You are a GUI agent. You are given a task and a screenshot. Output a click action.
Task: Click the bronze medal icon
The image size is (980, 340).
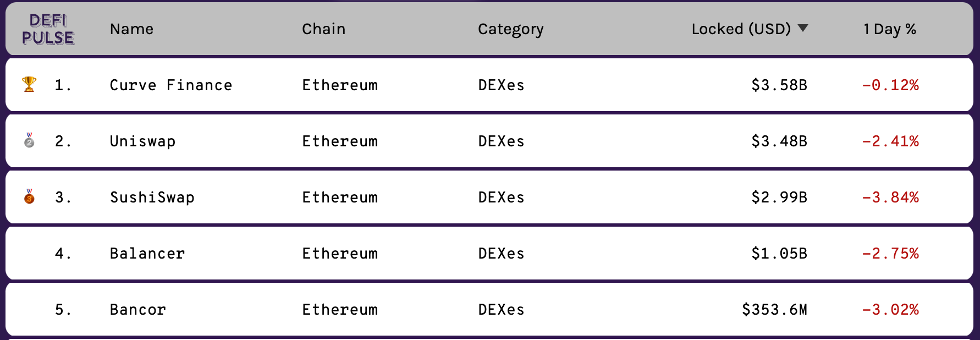pyautogui.click(x=29, y=196)
